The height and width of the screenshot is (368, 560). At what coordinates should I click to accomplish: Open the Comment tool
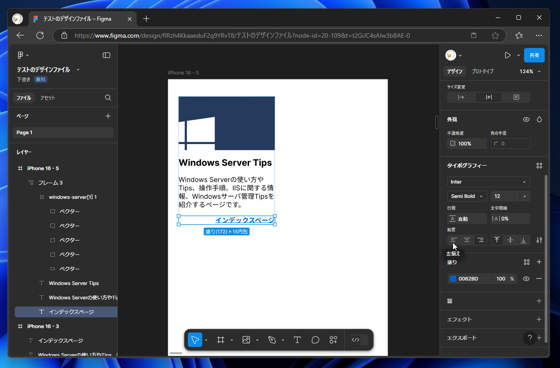point(315,340)
